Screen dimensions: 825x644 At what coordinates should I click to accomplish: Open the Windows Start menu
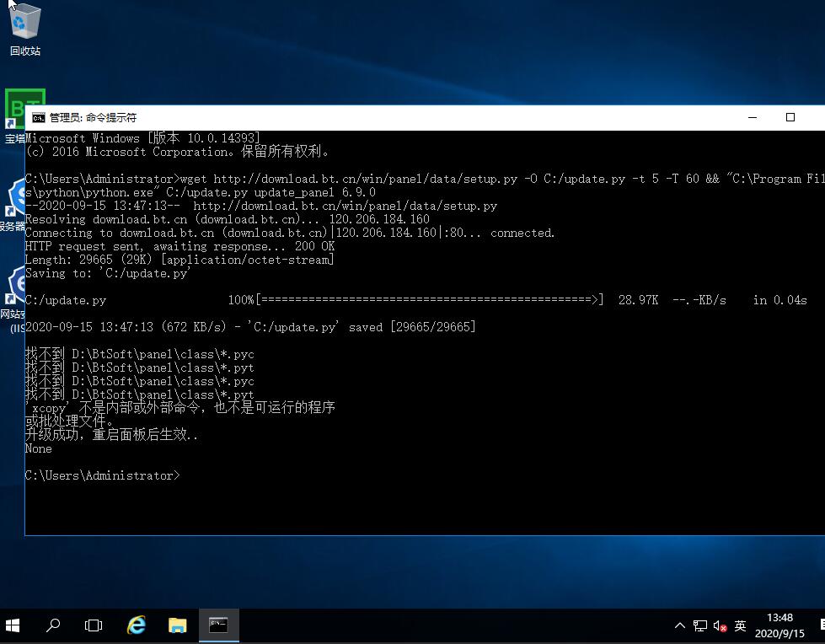coord(13,625)
